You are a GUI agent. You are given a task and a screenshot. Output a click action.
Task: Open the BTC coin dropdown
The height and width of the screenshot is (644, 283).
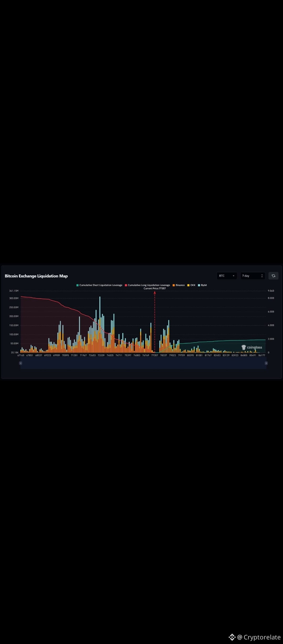[227, 276]
